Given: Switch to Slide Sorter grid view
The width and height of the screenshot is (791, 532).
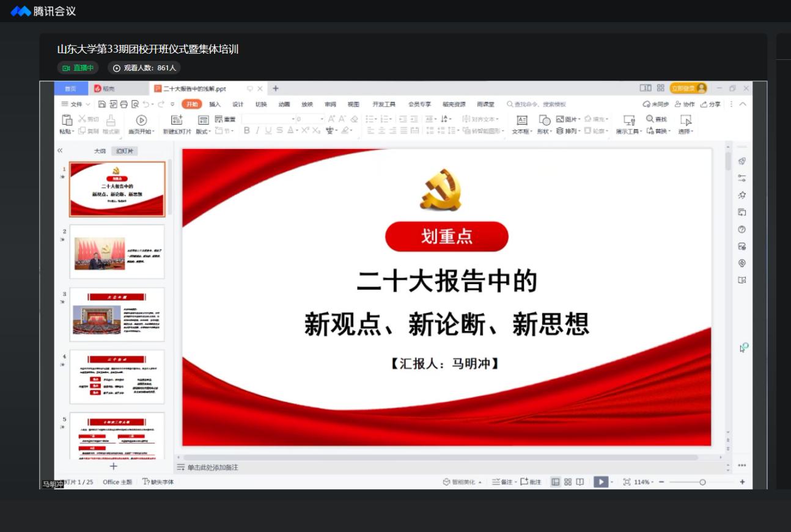Looking at the screenshot, I should (568, 482).
